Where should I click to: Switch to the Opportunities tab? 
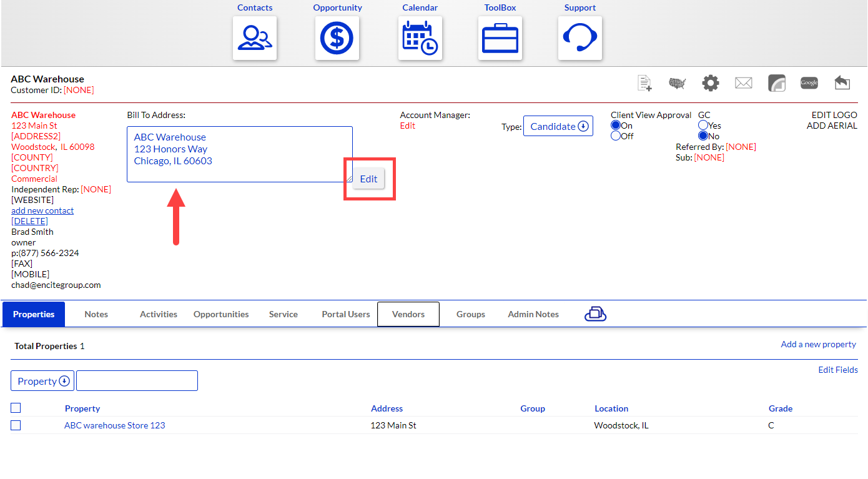(221, 314)
